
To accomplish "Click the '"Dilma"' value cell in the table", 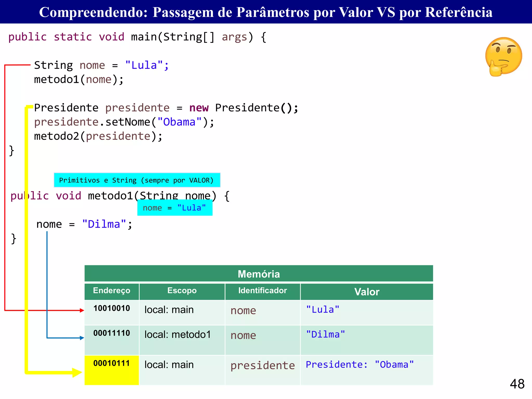I will pyautogui.click(x=367, y=340).
